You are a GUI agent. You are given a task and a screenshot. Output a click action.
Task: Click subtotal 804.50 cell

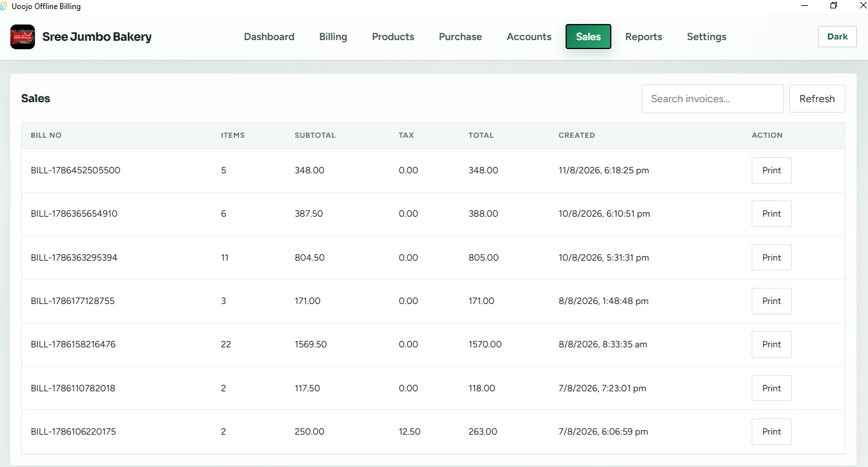[x=310, y=257]
